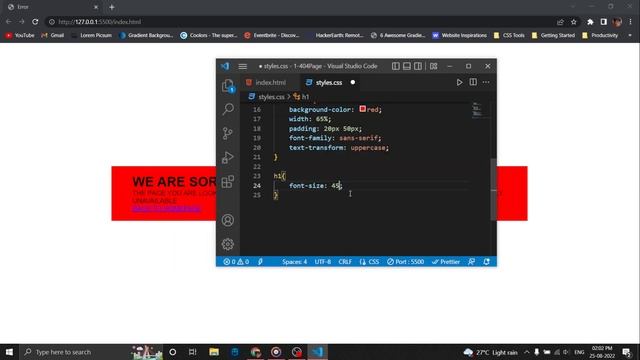Show hidden system tray icons
Image resolution: width=640 pixels, height=360 pixels.
[527, 352]
